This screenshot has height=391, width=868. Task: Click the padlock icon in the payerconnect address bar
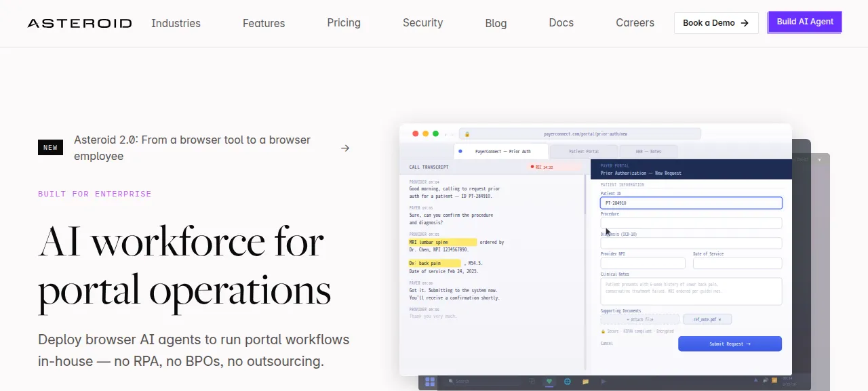point(467,134)
